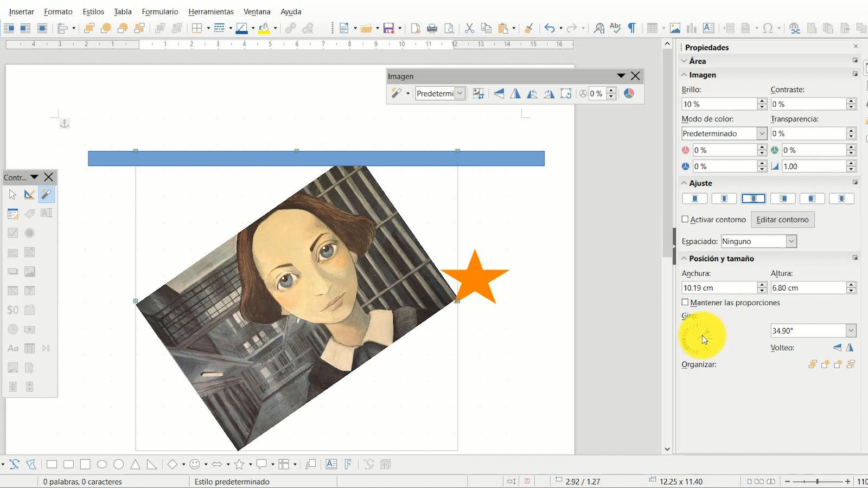
Task: Click the Brillo value field
Action: [719, 104]
